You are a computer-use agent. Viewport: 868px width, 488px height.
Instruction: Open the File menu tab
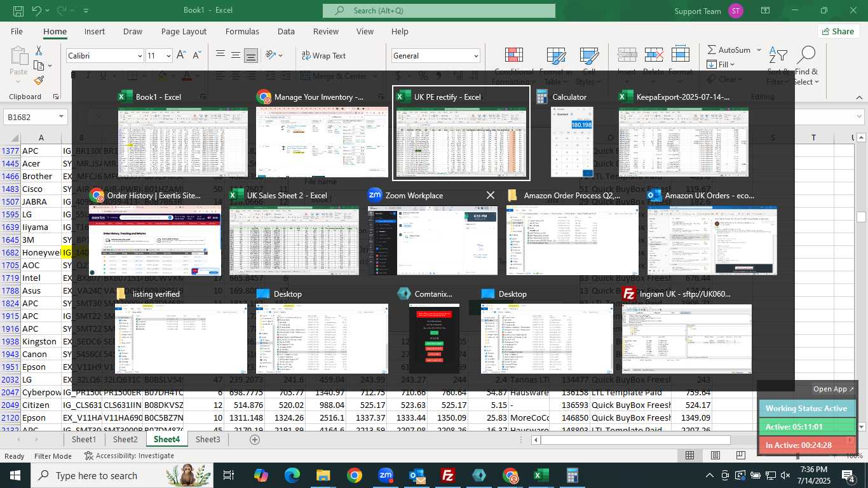[x=17, y=31]
